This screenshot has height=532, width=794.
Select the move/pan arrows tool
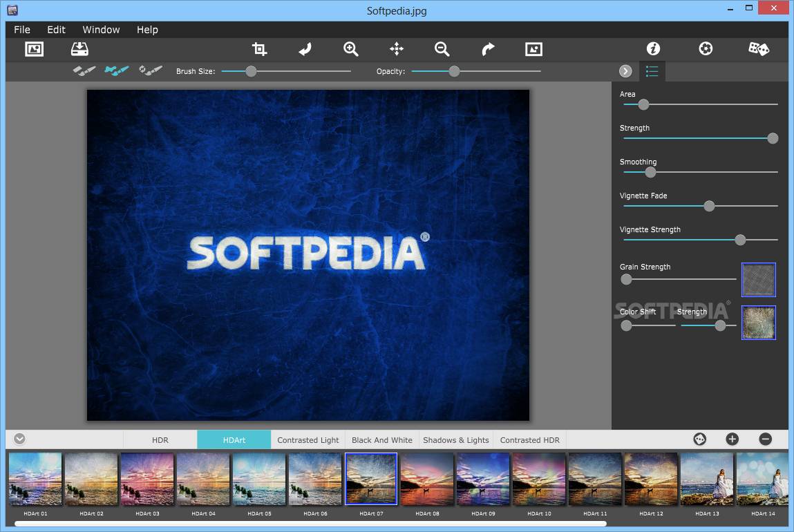tap(397, 49)
